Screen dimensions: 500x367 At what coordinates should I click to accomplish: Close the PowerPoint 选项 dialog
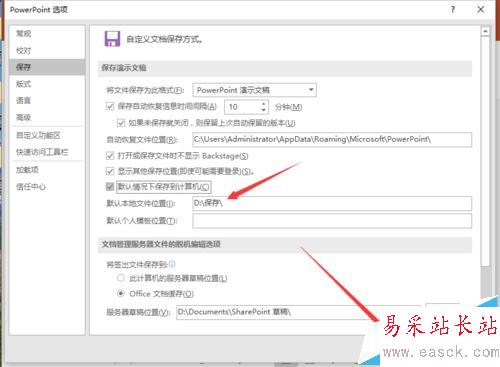[481, 9]
